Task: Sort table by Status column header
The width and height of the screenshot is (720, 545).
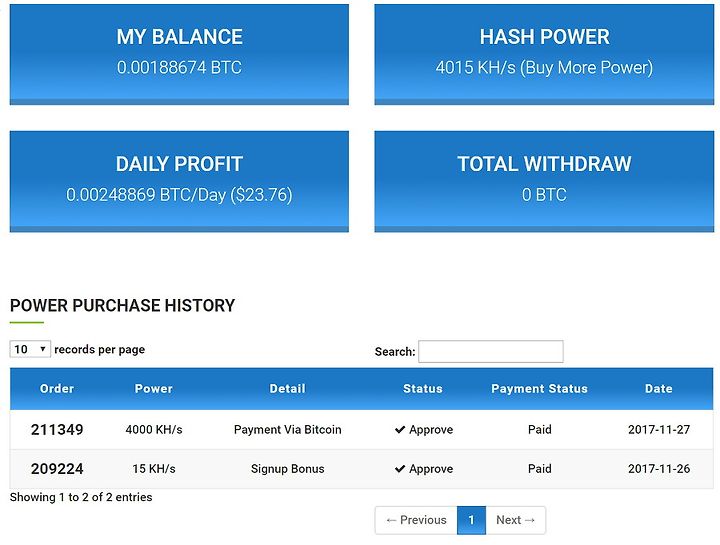Action: tap(423, 389)
